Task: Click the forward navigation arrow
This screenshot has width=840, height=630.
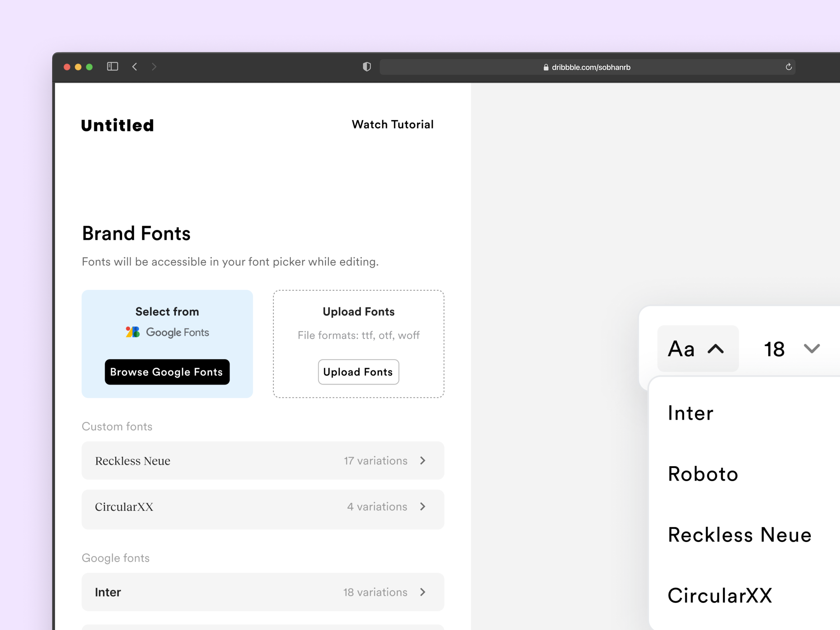Action: [x=154, y=67]
